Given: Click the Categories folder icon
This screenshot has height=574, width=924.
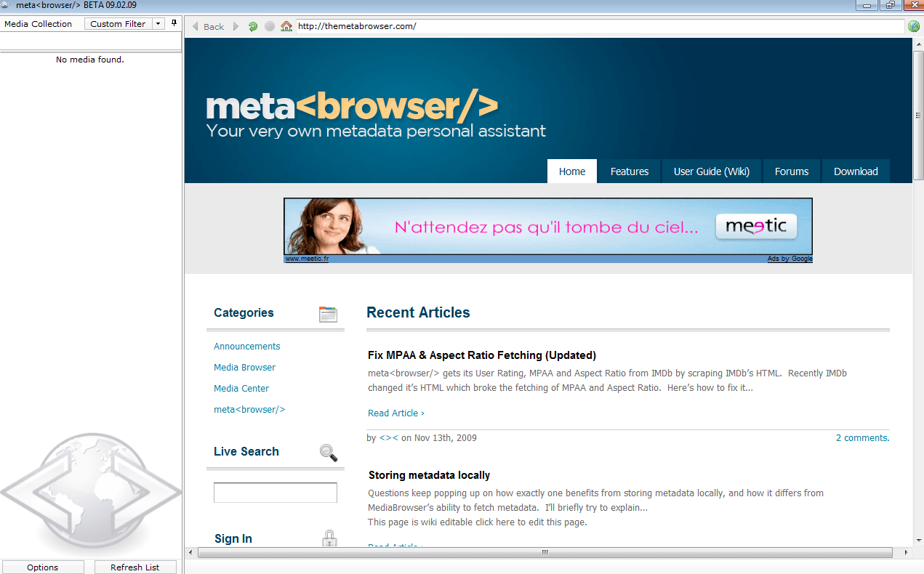Looking at the screenshot, I should [x=329, y=314].
